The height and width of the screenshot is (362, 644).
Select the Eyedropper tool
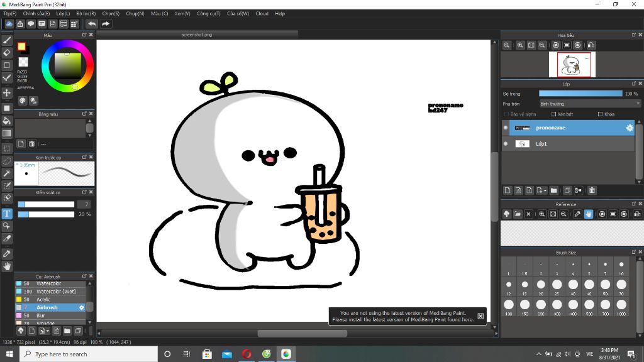6,254
